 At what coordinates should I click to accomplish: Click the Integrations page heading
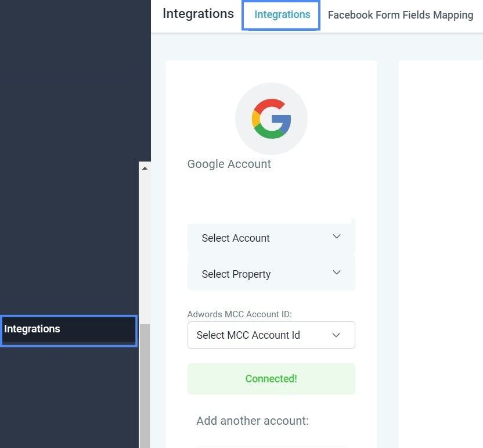pyautogui.click(x=198, y=13)
